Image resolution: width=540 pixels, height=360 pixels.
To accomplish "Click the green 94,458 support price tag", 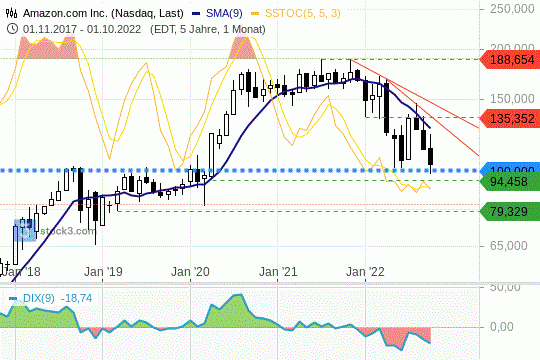I will click(x=510, y=181).
